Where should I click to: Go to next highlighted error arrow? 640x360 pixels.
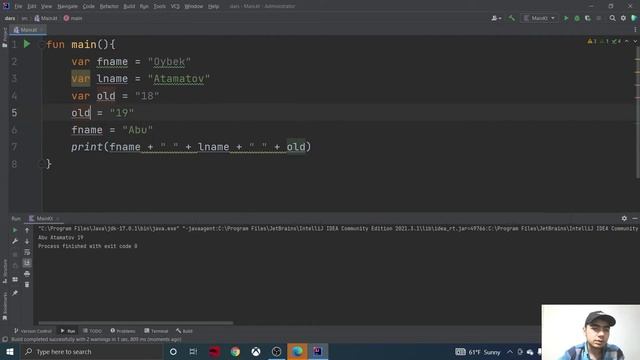tap(635, 41)
